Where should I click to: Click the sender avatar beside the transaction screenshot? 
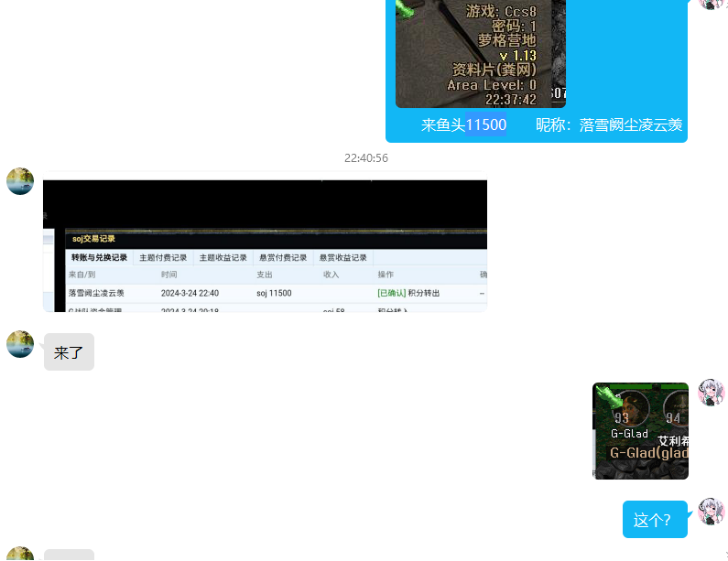[x=20, y=181]
